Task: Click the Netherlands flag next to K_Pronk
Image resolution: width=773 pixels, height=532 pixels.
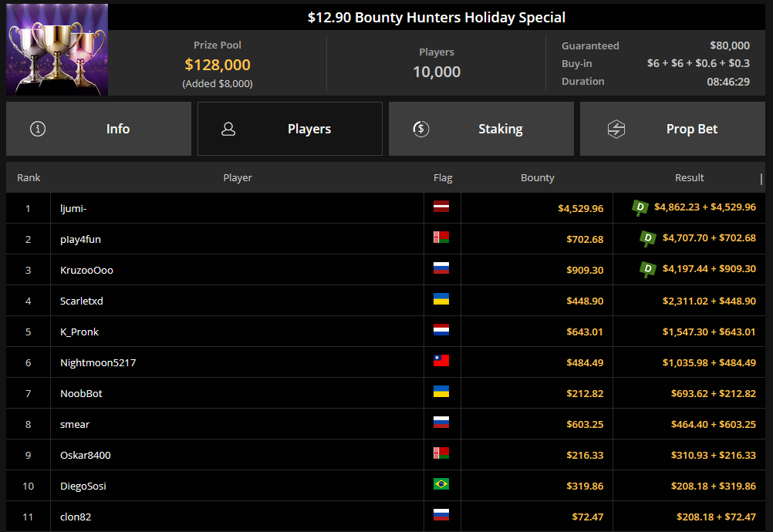Action: [441, 331]
